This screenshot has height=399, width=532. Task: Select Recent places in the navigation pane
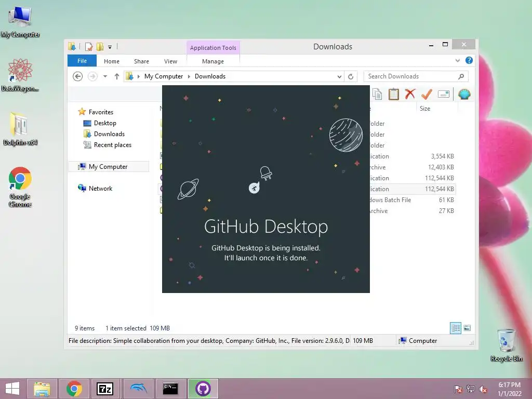(112, 145)
